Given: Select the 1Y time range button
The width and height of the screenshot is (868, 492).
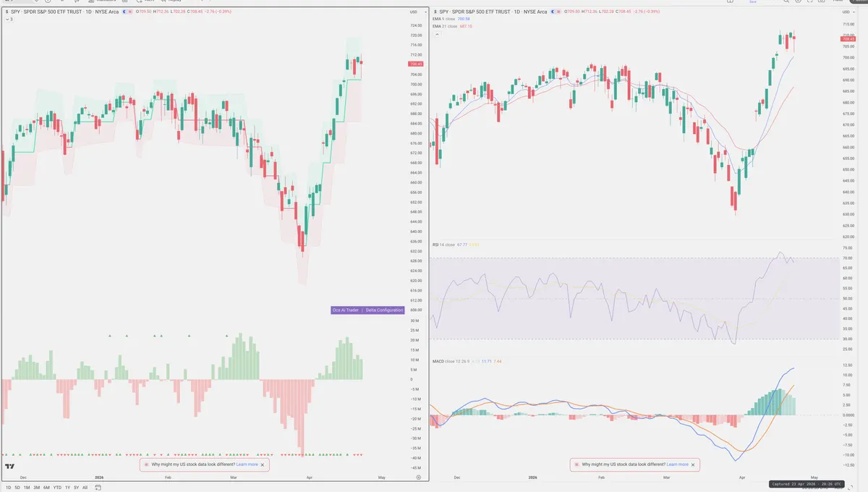Looking at the screenshot, I should 67,488.
